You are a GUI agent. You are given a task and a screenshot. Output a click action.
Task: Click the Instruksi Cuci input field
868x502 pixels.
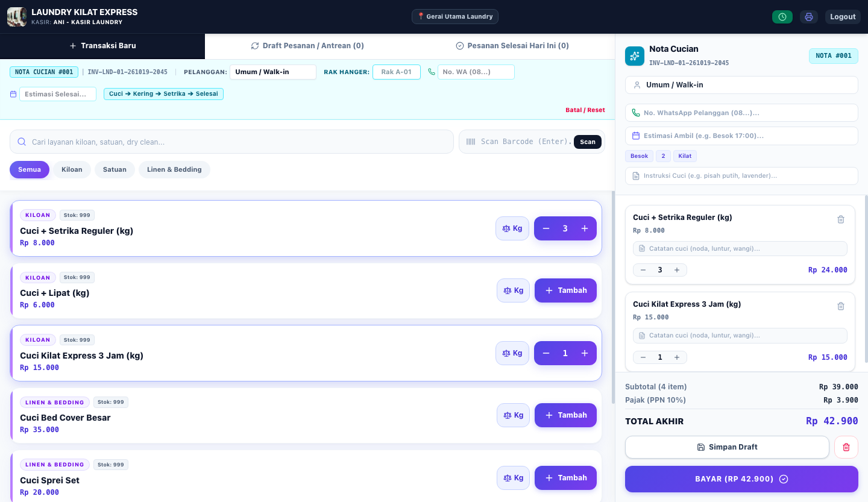741,176
